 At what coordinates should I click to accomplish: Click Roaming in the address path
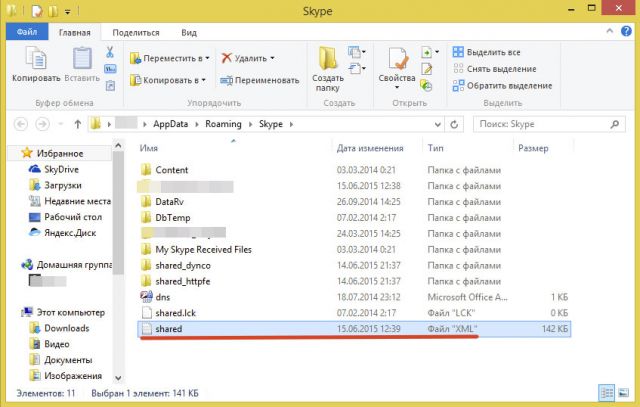(223, 124)
